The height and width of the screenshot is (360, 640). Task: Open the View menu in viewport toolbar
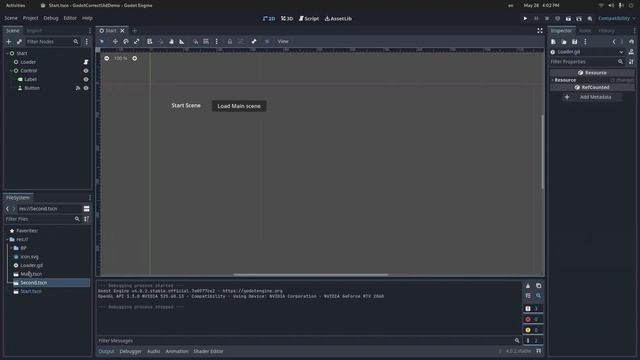click(283, 41)
